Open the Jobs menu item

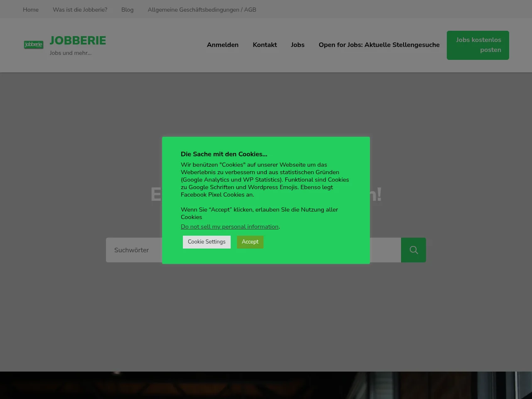tap(298, 45)
